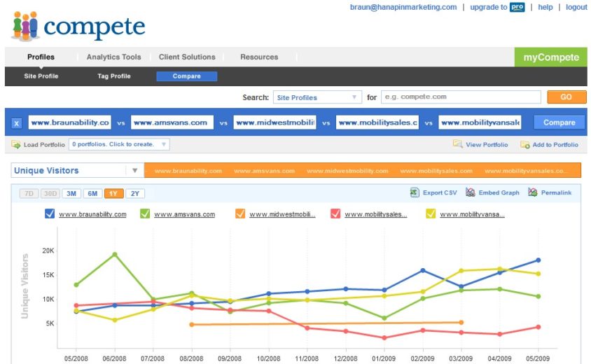Click the www.amsvans.com legend link

(x=185, y=214)
